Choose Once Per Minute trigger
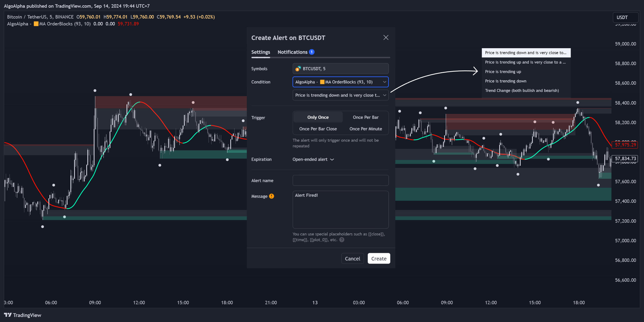Screen dimensions: 644x322 point(365,129)
